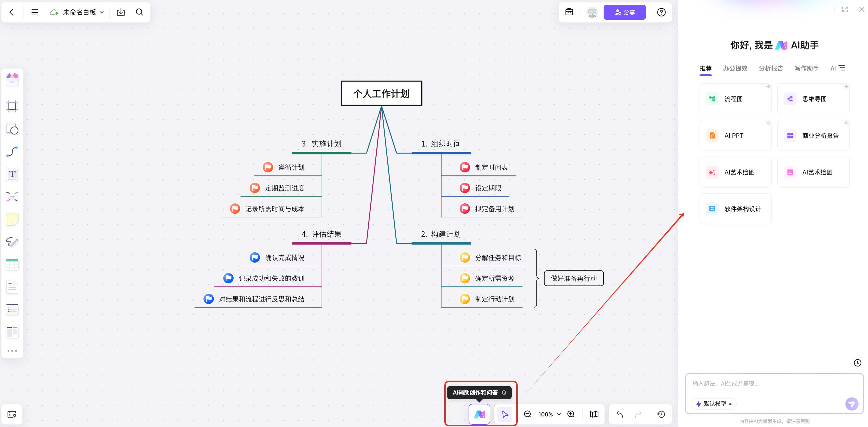Image resolution: width=868 pixels, height=427 pixels.
Task: Switch to the 推荐 tab
Action: pyautogui.click(x=705, y=68)
